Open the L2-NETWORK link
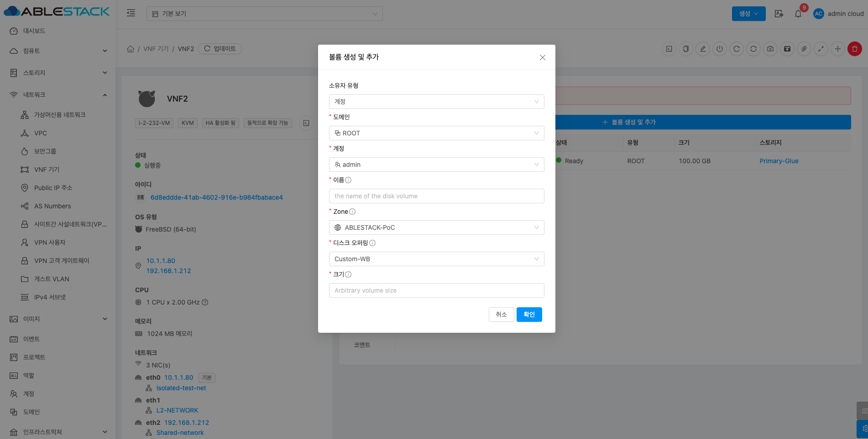Viewport: 868px width, 439px height. [177, 410]
